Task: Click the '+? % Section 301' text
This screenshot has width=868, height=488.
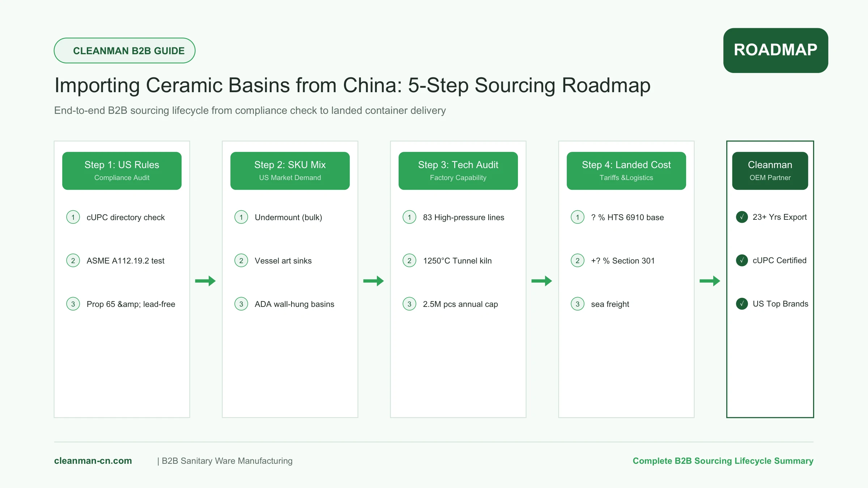Action: coord(623,261)
